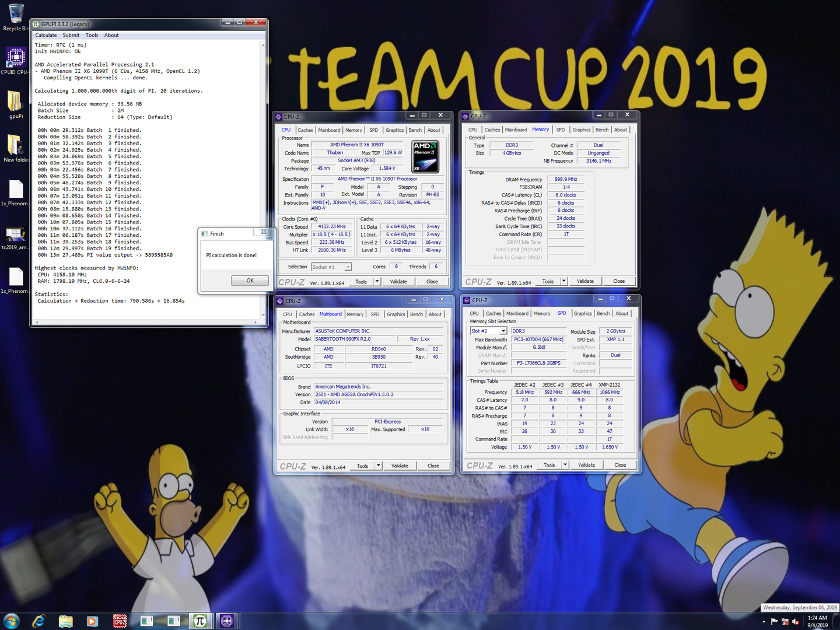This screenshot has width=840, height=630.
Task: Click GPUPI horizontal scrollbar left arrow
Action: point(36,322)
